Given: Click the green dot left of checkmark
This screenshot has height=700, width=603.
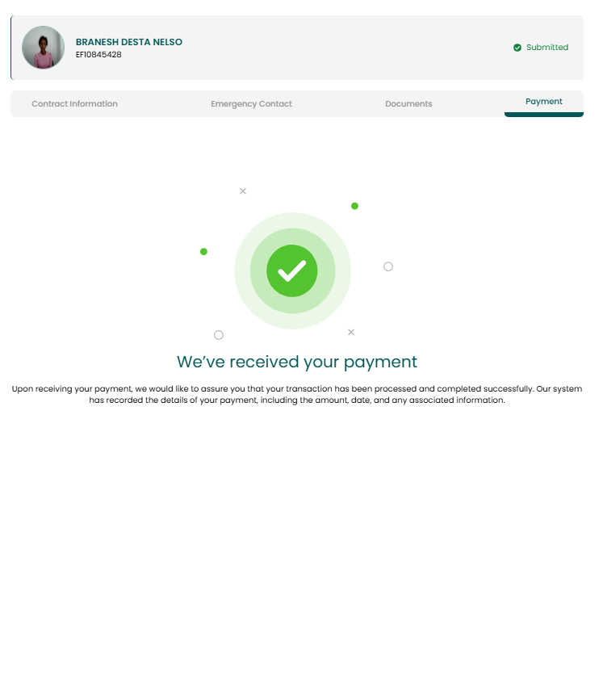Looking at the screenshot, I should (x=203, y=252).
